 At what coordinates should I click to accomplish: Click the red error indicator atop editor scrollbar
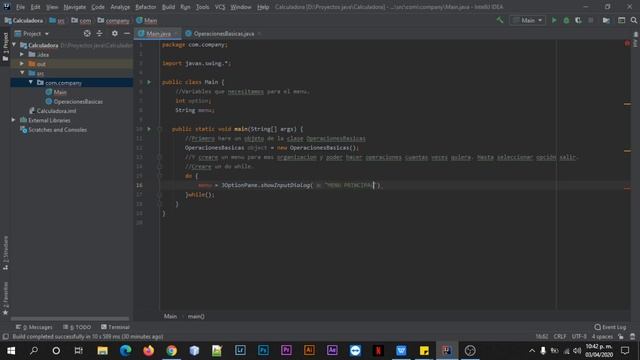tap(627, 43)
